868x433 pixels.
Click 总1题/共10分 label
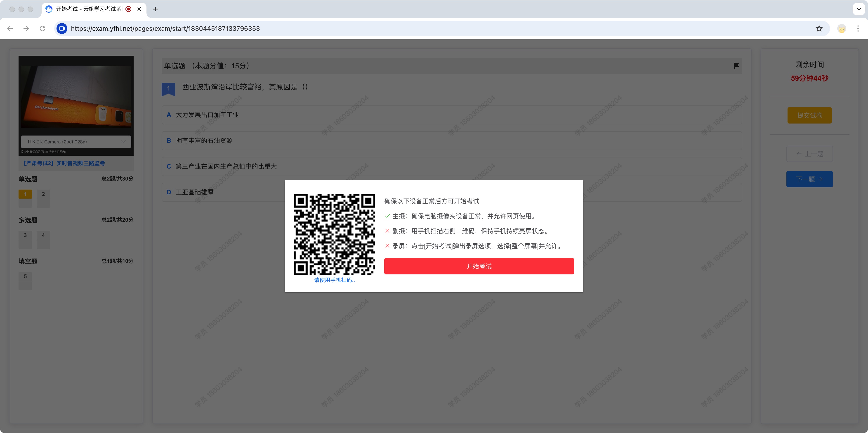tap(117, 261)
